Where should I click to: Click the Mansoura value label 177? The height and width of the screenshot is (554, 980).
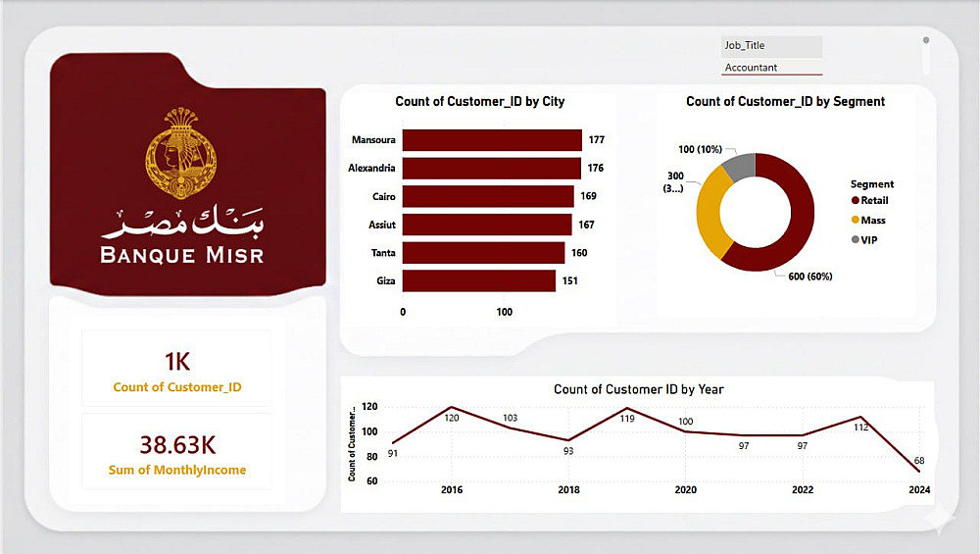click(x=596, y=140)
